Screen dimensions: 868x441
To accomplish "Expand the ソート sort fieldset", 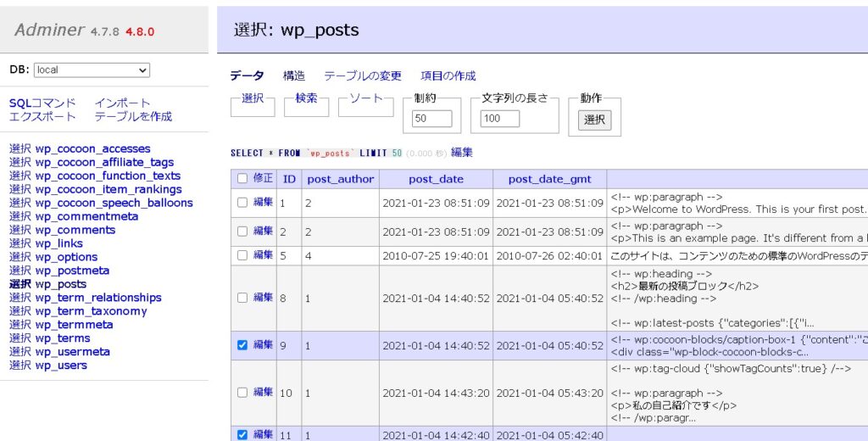I will click(366, 98).
